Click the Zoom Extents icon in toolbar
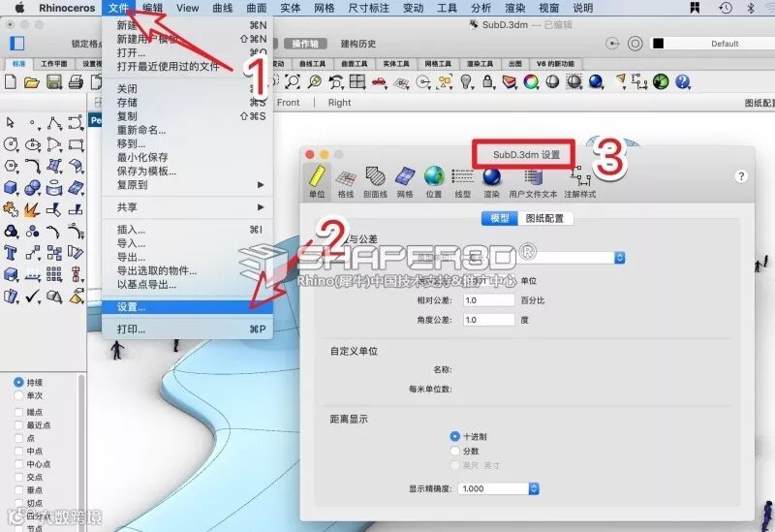This screenshot has width=775, height=532. tap(293, 81)
